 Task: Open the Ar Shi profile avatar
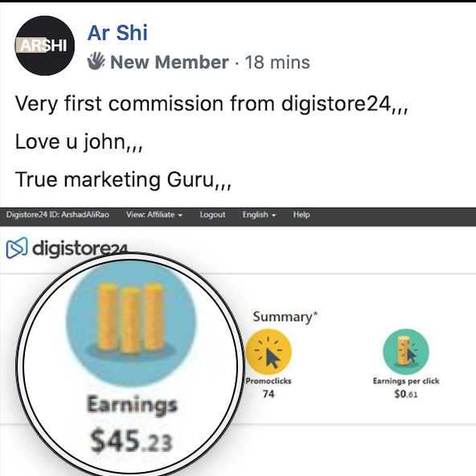[45, 46]
